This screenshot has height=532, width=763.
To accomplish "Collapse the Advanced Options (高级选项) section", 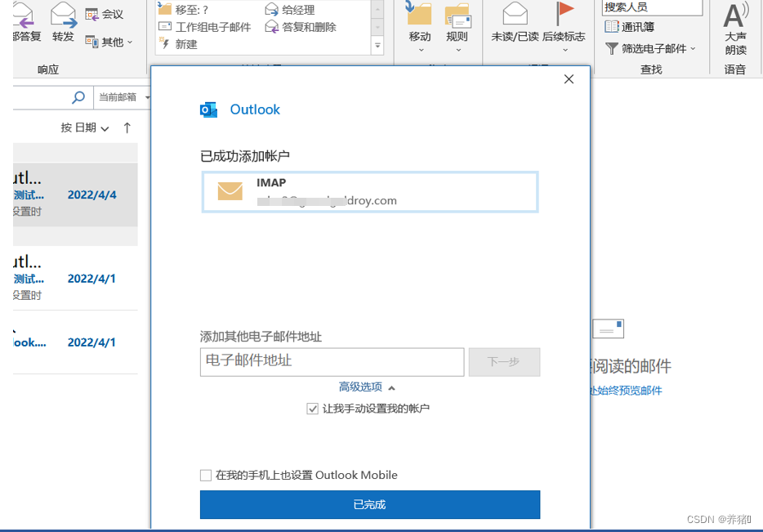I will (367, 387).
